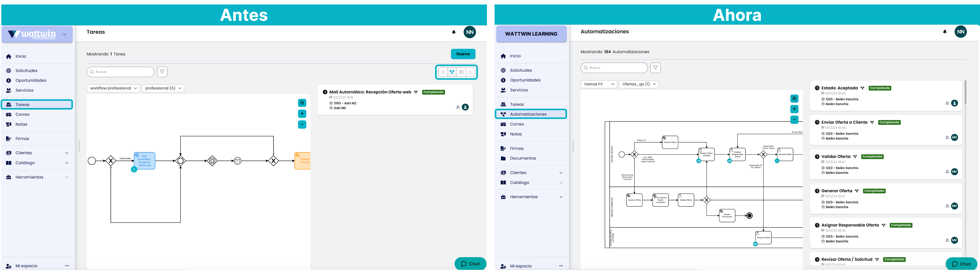
Task: Zoom in the diagram in Antes panel
Action: pyautogui.click(x=302, y=114)
